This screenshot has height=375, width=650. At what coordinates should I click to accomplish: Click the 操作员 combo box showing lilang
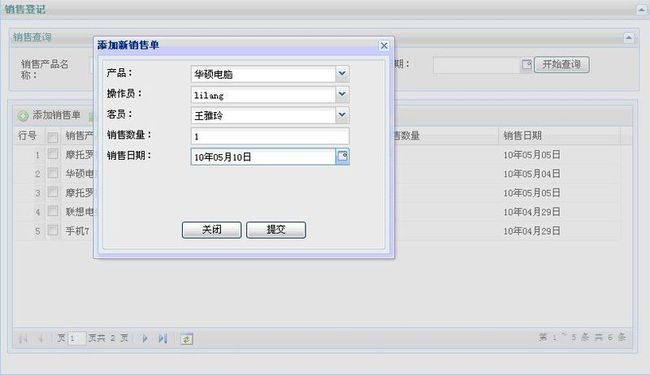pyautogui.click(x=263, y=94)
